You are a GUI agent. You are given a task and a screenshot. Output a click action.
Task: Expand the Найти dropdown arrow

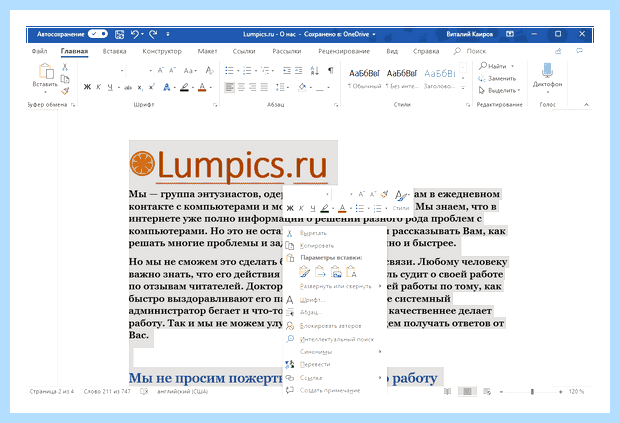[x=512, y=66]
